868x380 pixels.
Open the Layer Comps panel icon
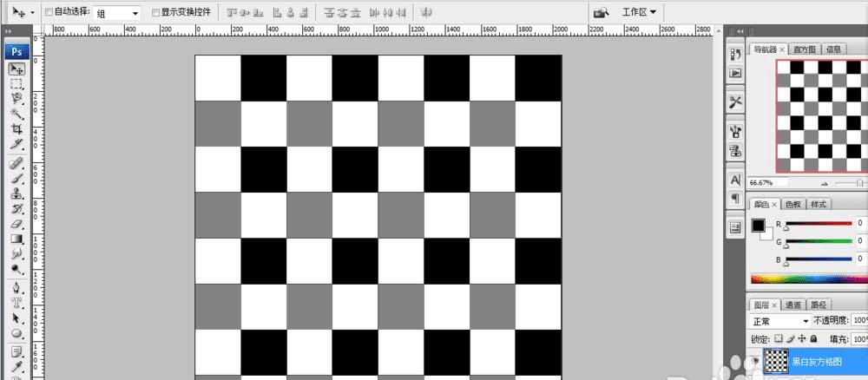[736, 227]
